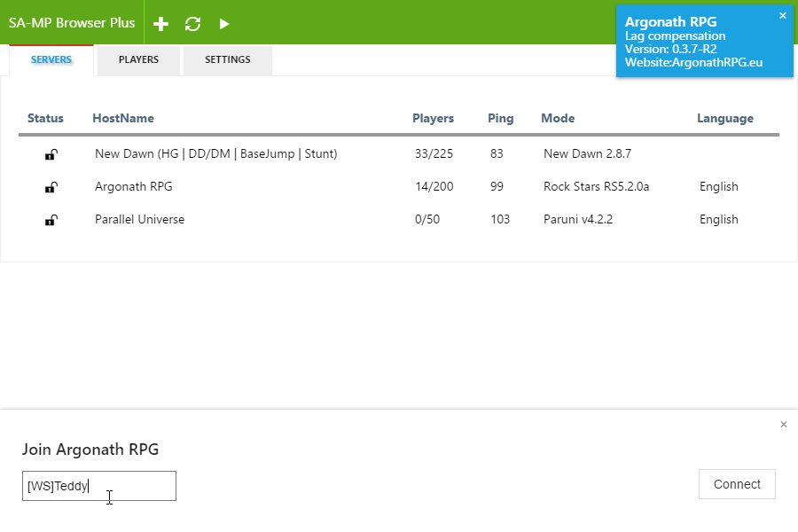Image resolution: width=798 pixels, height=532 pixels.
Task: Click the Website:ArgonathRPG.eu text in the popup
Action: click(693, 63)
